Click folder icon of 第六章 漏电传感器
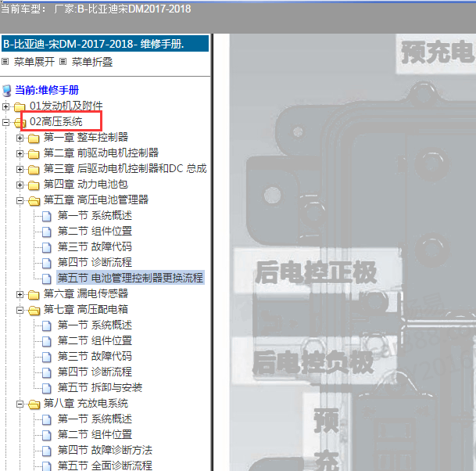 pos(34,294)
